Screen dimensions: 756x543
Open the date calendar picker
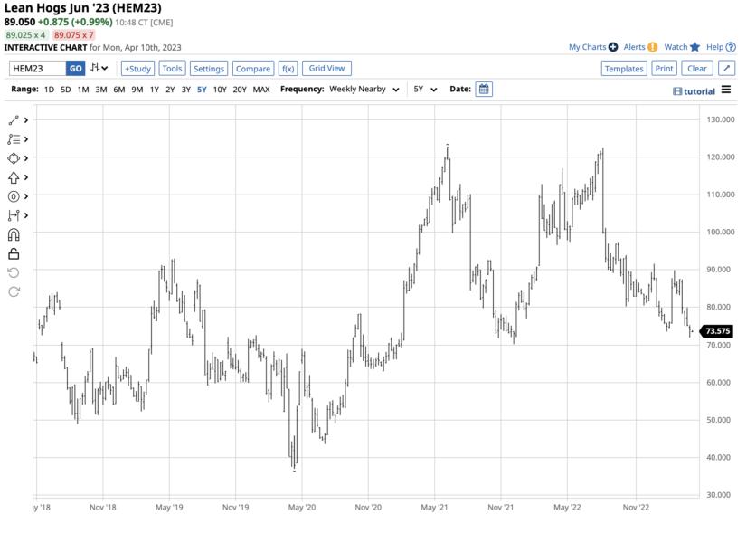484,90
